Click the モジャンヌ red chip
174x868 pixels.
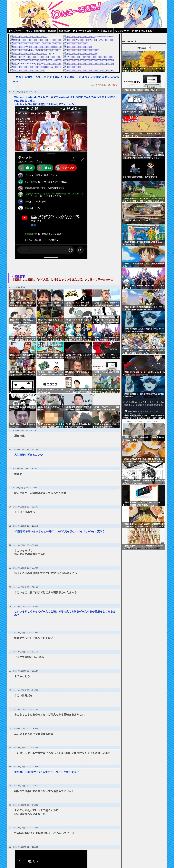pyautogui.click(x=66, y=168)
